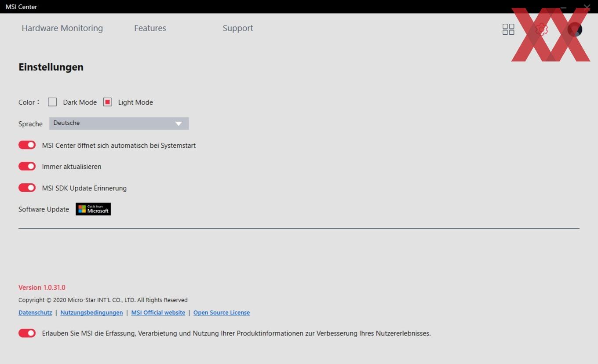The width and height of the screenshot is (598, 364).
Task: Open the apps grid icon
Action: tap(508, 29)
